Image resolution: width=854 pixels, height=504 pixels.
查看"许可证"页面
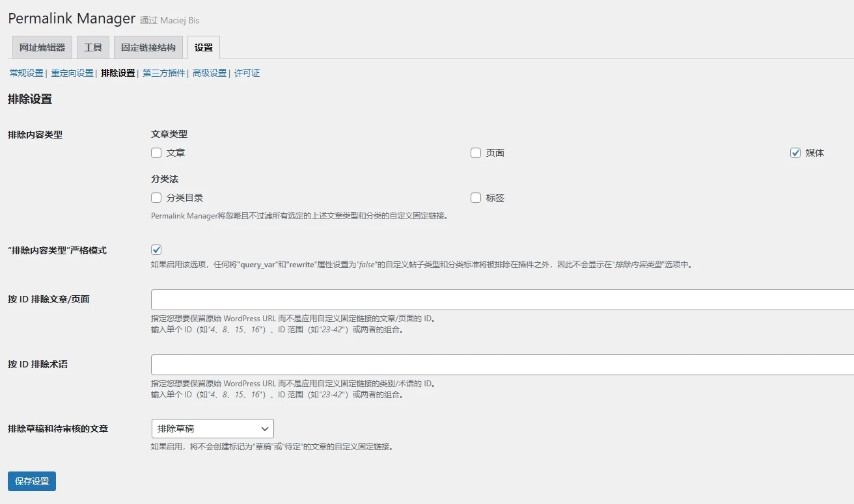click(246, 73)
